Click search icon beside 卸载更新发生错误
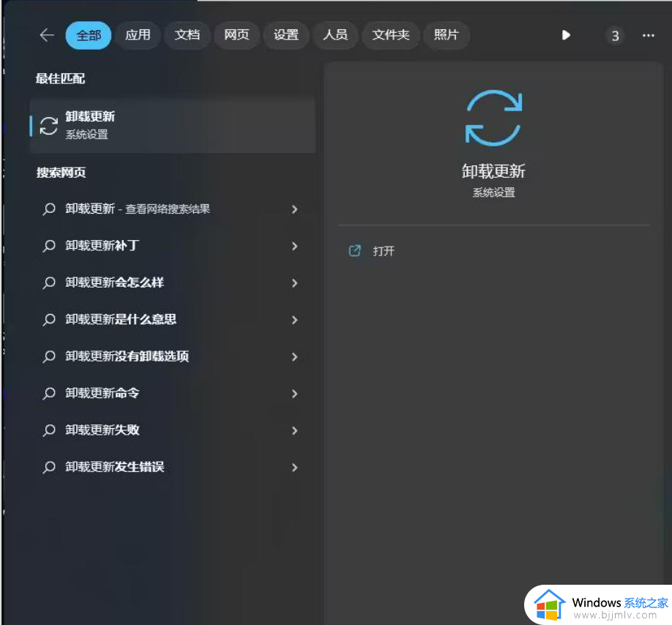 [49, 468]
